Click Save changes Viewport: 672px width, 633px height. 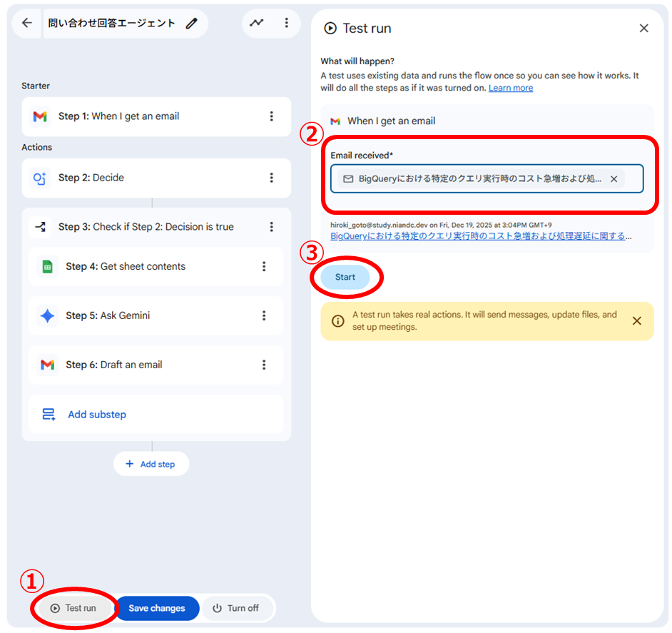pyautogui.click(x=157, y=608)
